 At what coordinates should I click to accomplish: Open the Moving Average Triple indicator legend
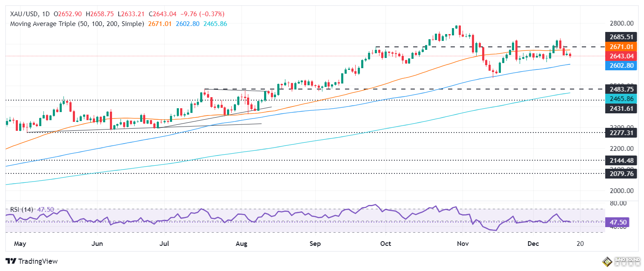(77, 24)
